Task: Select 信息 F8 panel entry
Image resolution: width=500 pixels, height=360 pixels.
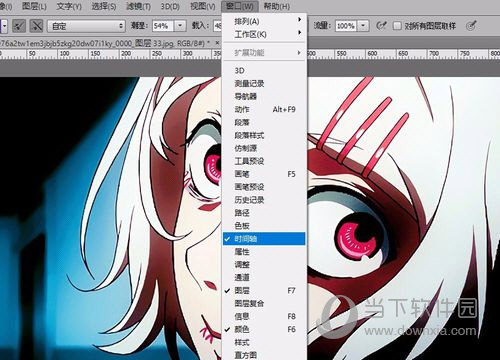Action: [264, 316]
